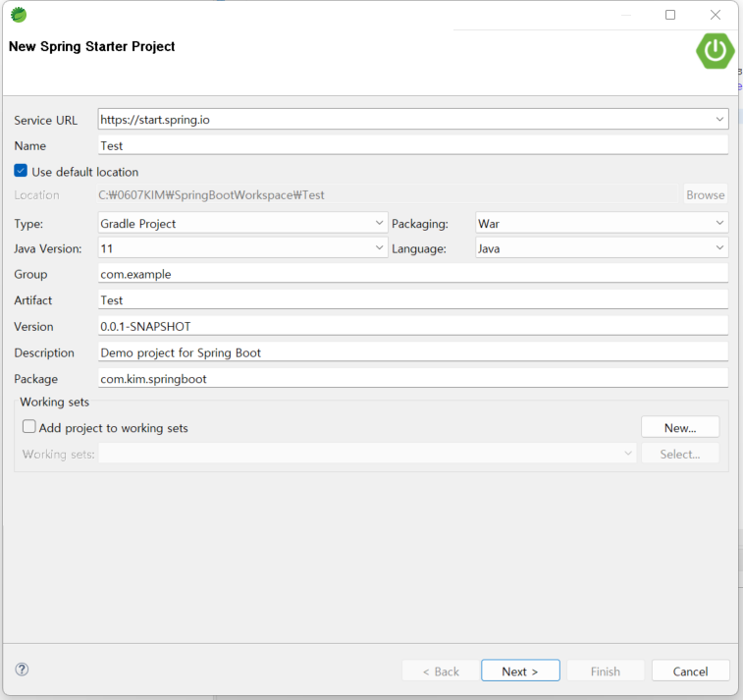Focus the Package field com.kim.springboot
Image resolution: width=743 pixels, height=700 pixels.
[x=413, y=378]
